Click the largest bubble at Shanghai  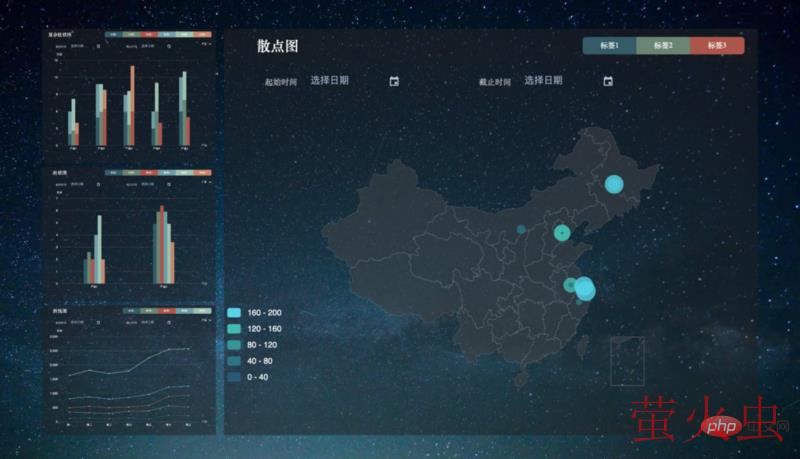(x=585, y=289)
